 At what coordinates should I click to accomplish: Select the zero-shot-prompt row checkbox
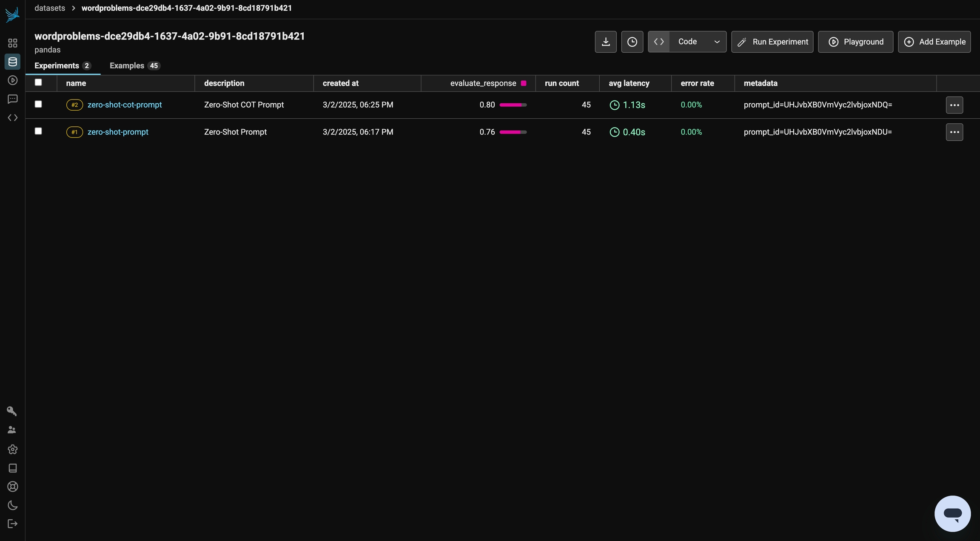tap(38, 131)
